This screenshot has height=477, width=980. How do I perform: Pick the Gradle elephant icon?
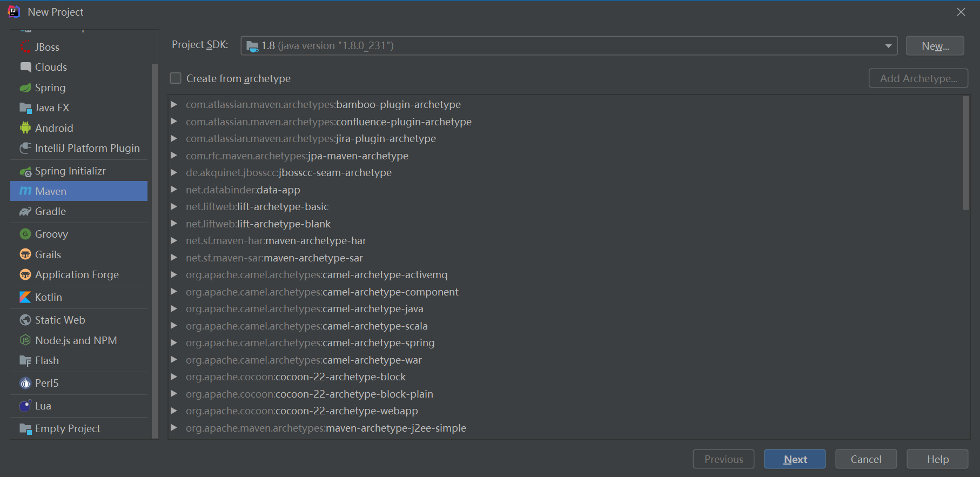[25, 212]
